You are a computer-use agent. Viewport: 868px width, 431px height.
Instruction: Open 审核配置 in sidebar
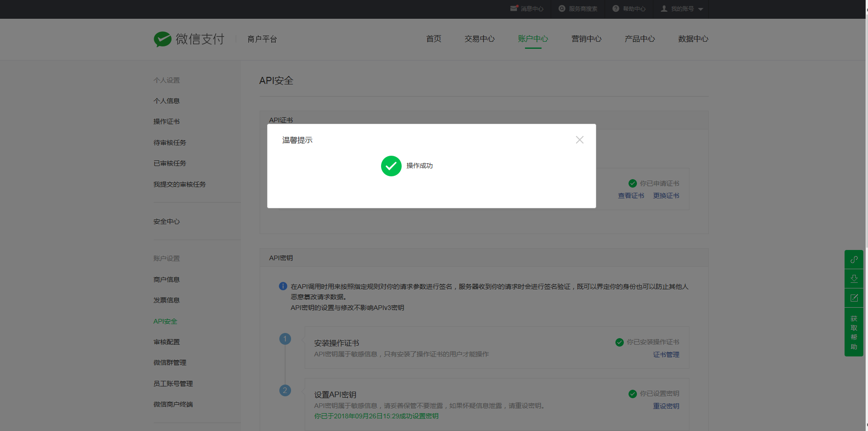(x=166, y=342)
